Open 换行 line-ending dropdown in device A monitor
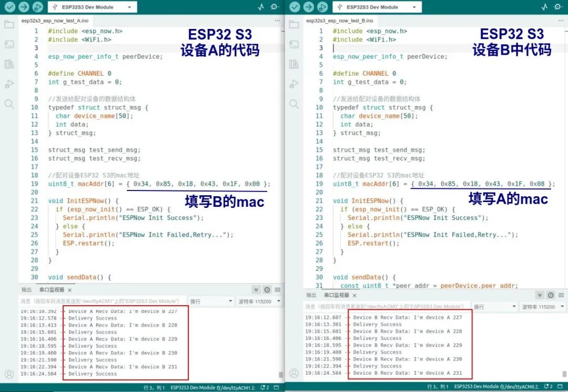Viewport: 568px width, 392px height. pos(211,301)
